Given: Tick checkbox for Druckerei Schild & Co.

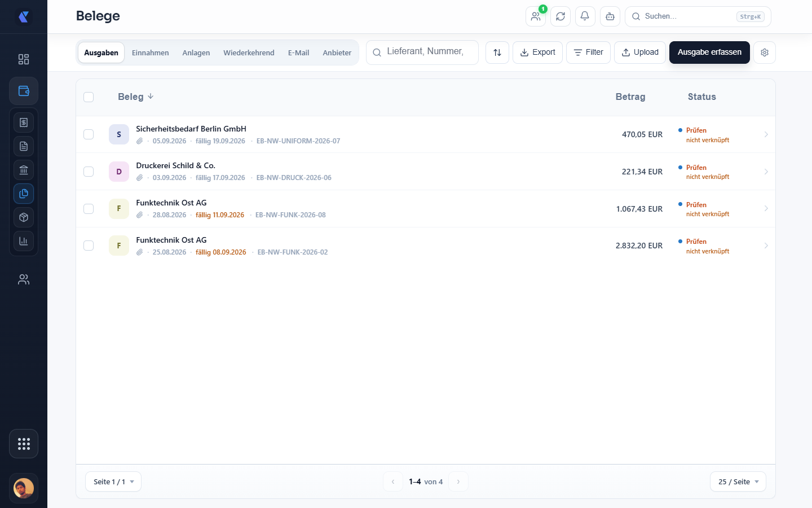Looking at the screenshot, I should coord(89,172).
